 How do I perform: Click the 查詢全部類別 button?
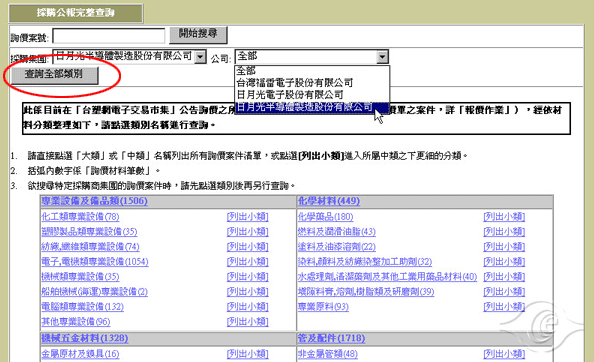[54, 75]
